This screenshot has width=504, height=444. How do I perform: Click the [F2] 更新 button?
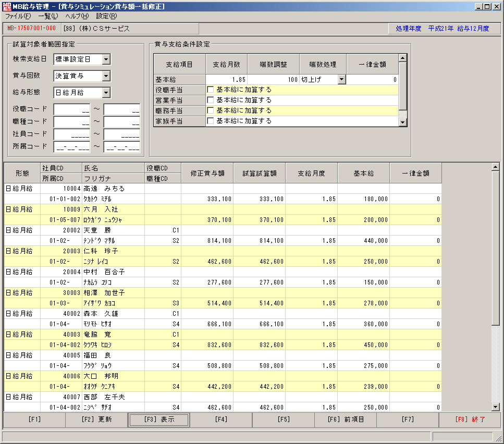click(96, 420)
